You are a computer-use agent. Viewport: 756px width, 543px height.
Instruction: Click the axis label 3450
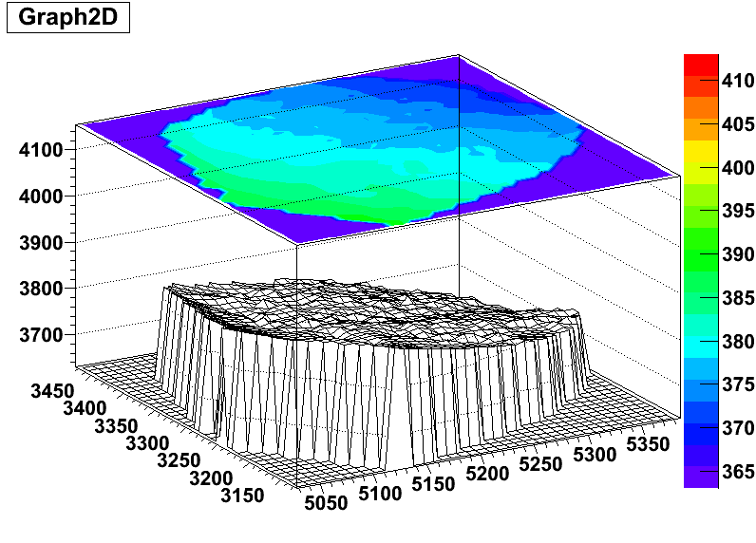52,391
